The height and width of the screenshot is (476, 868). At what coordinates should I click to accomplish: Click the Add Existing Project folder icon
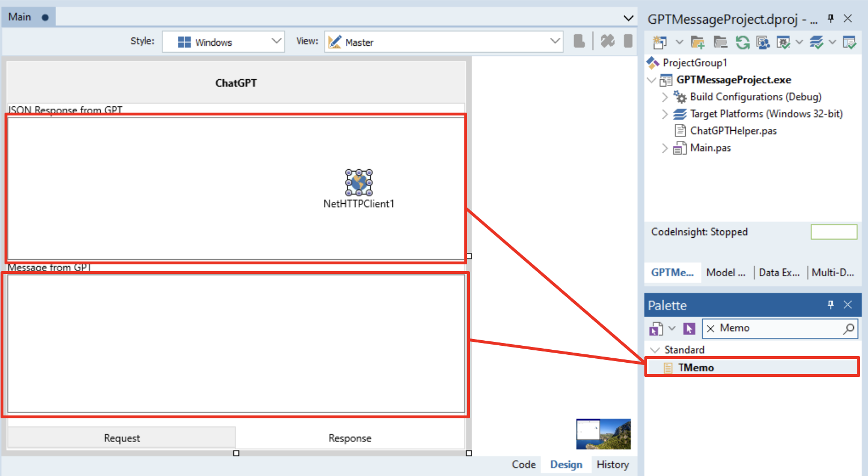pos(698,42)
